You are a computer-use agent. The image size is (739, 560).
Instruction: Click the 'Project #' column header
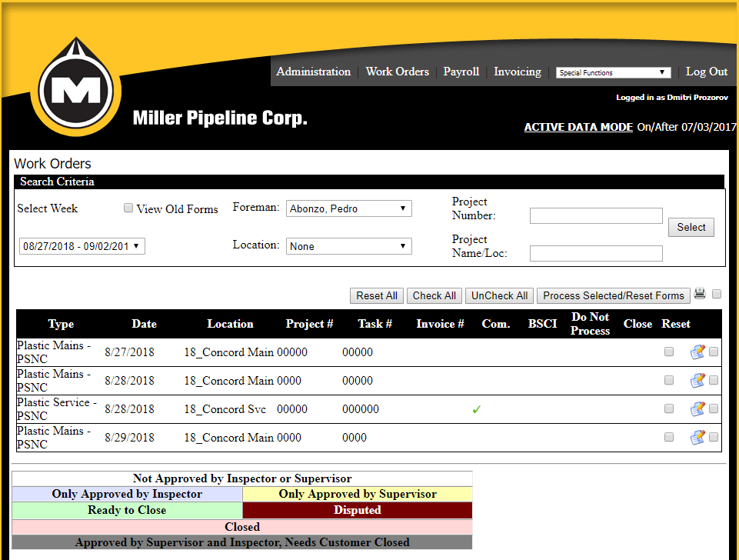pos(309,324)
